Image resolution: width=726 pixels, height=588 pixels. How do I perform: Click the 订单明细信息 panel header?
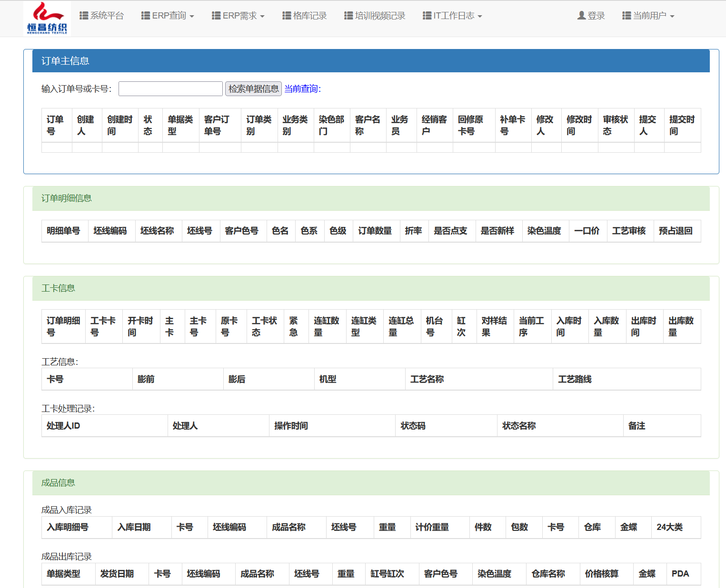371,198
